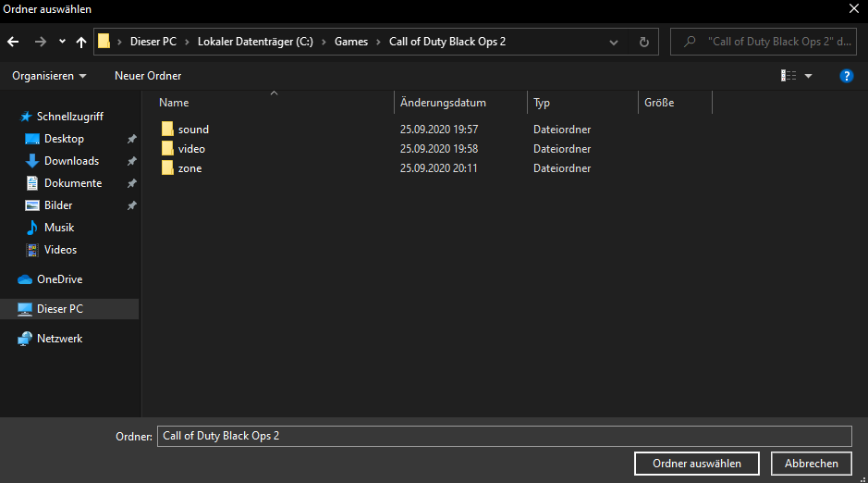The image size is (868, 483).
Task: Click the pin icon next to Dokumente
Action: tap(132, 183)
